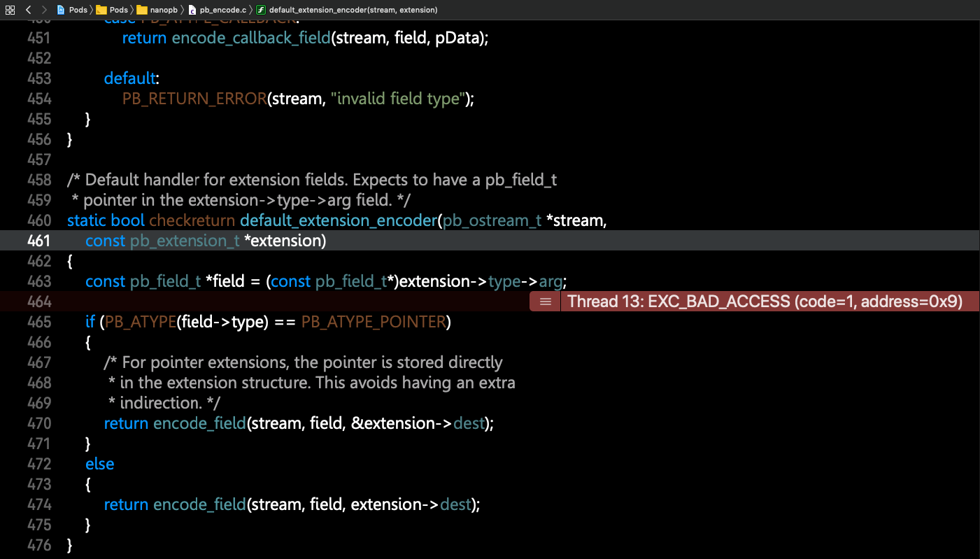This screenshot has width=980, height=559.
Task: Select the second Pods breadcrumb entry
Action: click(119, 10)
